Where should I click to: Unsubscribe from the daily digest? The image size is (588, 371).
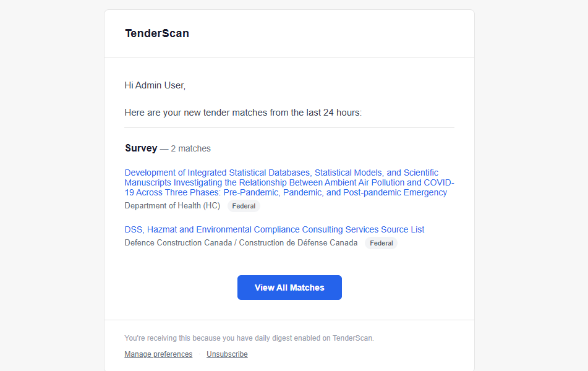tap(227, 354)
